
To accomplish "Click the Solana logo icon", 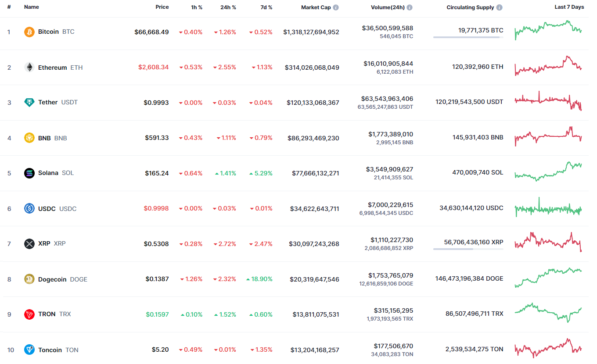I will coord(29,173).
